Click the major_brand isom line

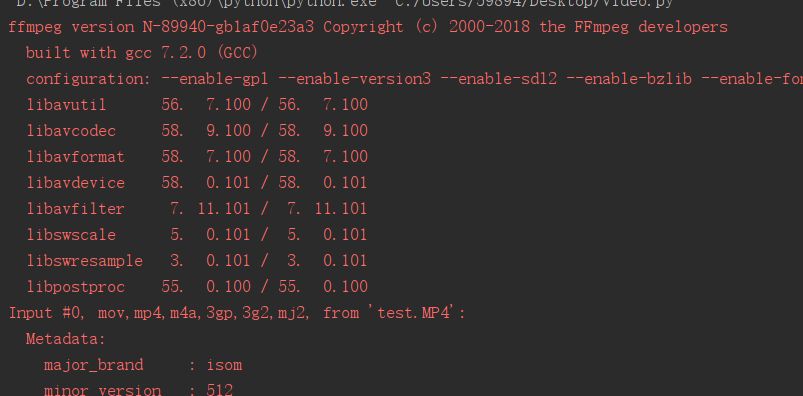pos(143,365)
